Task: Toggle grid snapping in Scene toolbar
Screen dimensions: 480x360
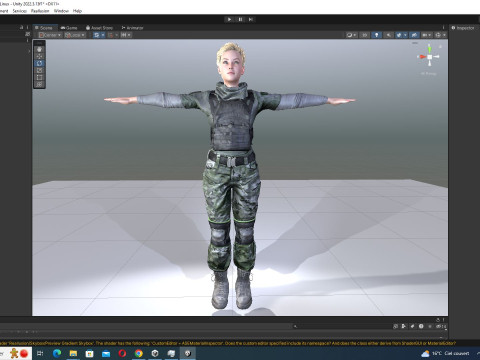Action: [x=96, y=35]
